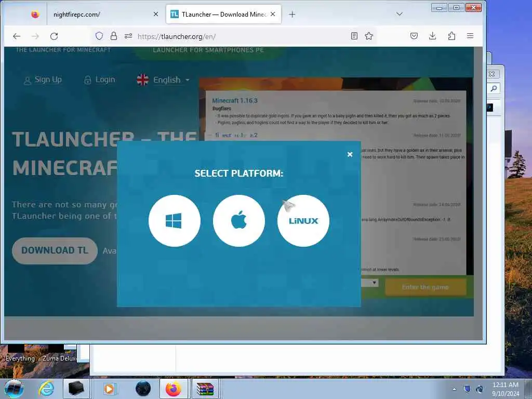532x399 pixels.
Task: Close the nightfirepc.com tab
Action: tap(156, 14)
